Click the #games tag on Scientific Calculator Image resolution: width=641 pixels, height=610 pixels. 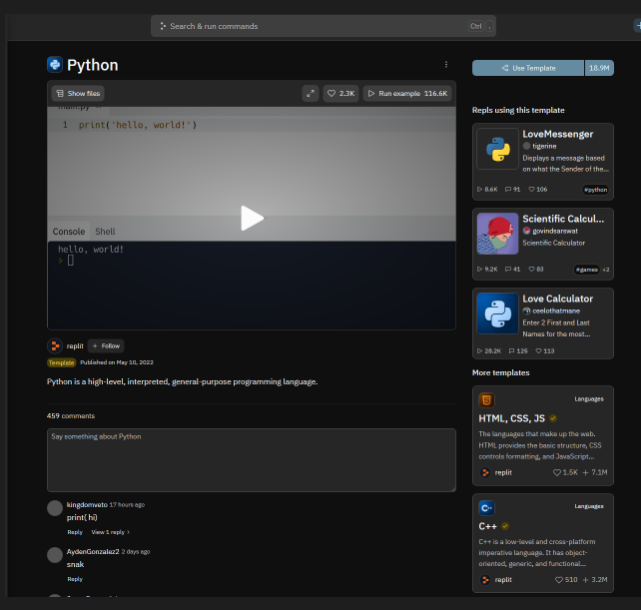[587, 269]
